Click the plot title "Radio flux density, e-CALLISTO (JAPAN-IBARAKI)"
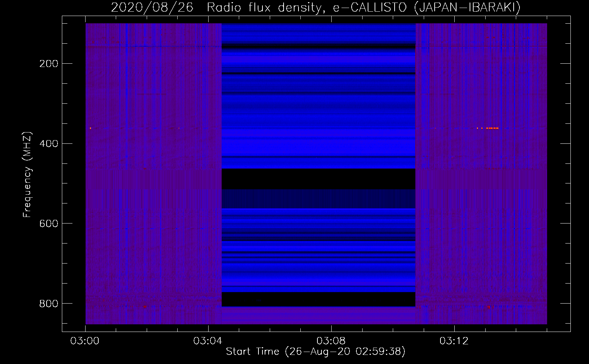Screen dimensions: 589x364 pyautogui.click(x=364, y=8)
